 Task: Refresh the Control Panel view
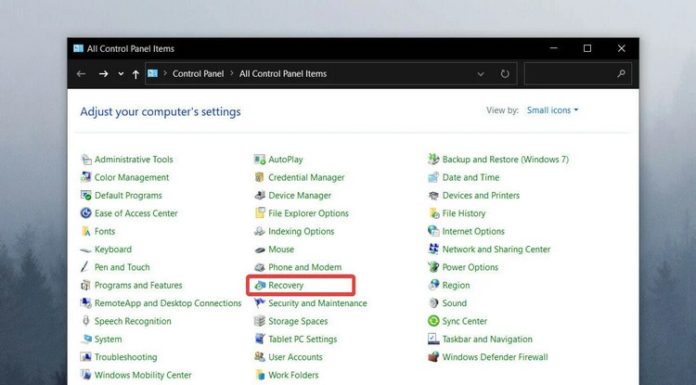(x=505, y=74)
